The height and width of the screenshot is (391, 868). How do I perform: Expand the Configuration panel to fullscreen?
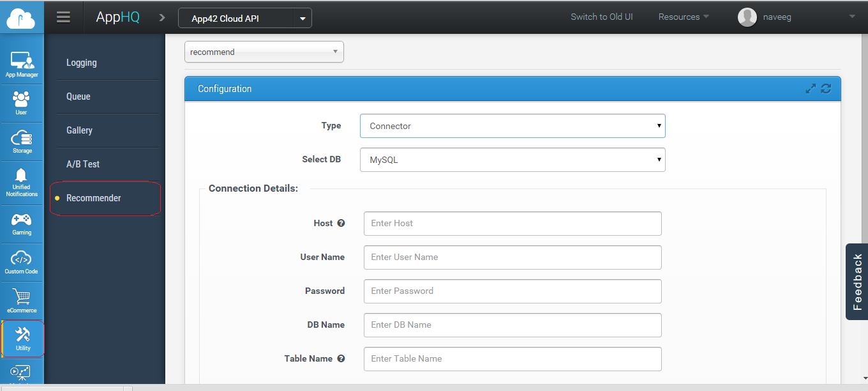pyautogui.click(x=811, y=89)
